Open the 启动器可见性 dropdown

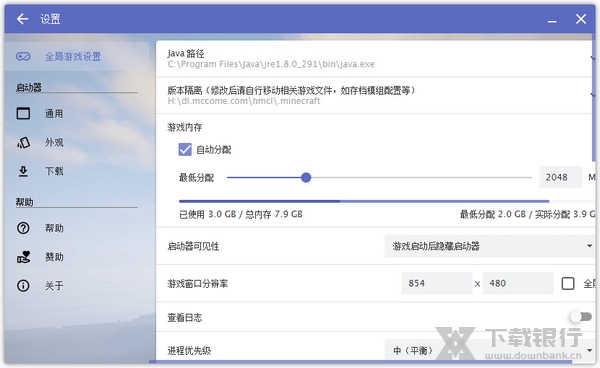(489, 246)
